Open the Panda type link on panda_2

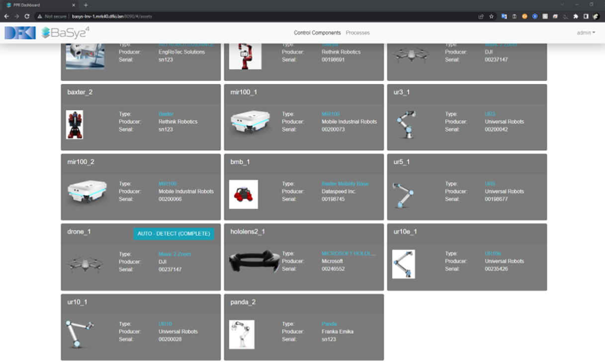[329, 324]
